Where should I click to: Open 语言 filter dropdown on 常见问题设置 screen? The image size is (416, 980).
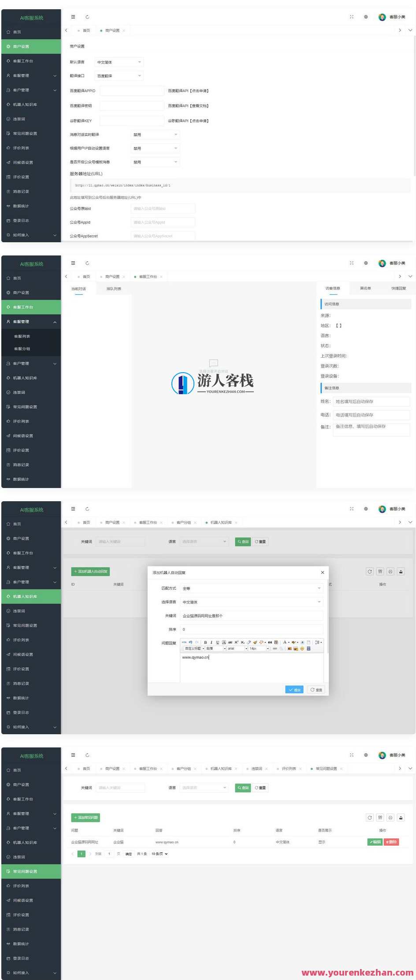click(x=204, y=788)
